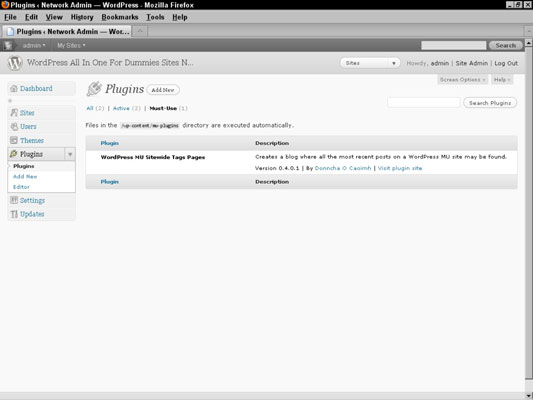This screenshot has width=533, height=400.
Task: Click the Updates tools icon in sidebar
Action: (x=14, y=214)
